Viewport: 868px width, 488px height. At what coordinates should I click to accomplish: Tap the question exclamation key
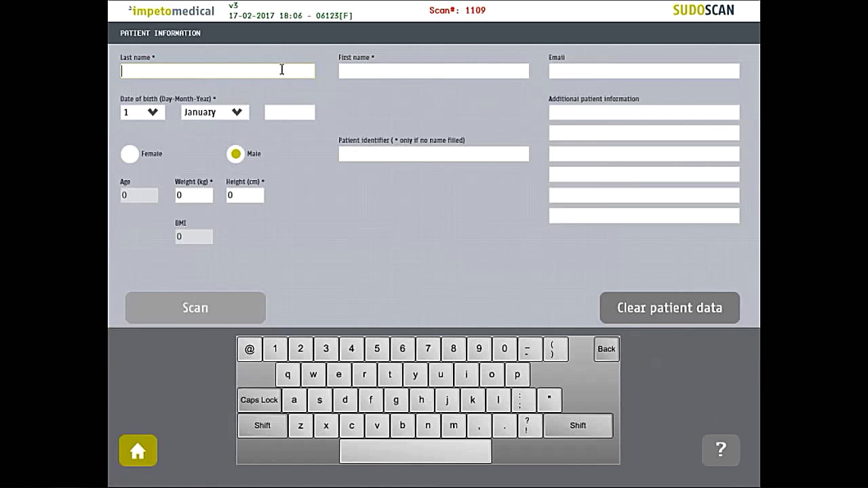[x=530, y=426]
